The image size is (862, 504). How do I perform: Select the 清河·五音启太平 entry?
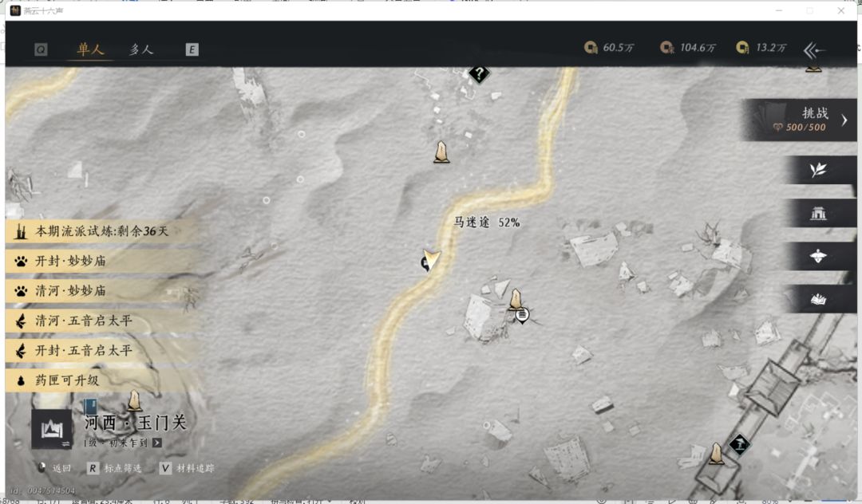[102, 321]
